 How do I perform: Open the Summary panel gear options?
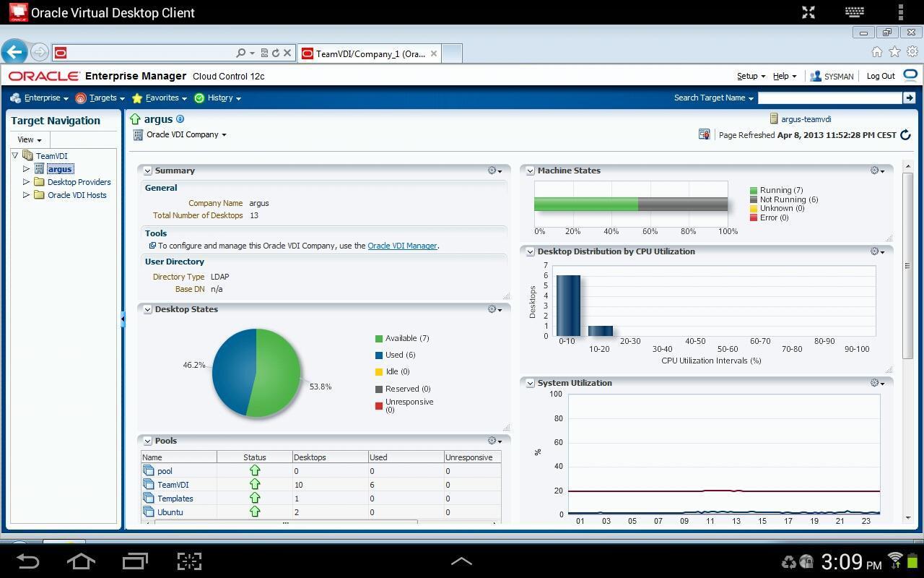coord(494,171)
